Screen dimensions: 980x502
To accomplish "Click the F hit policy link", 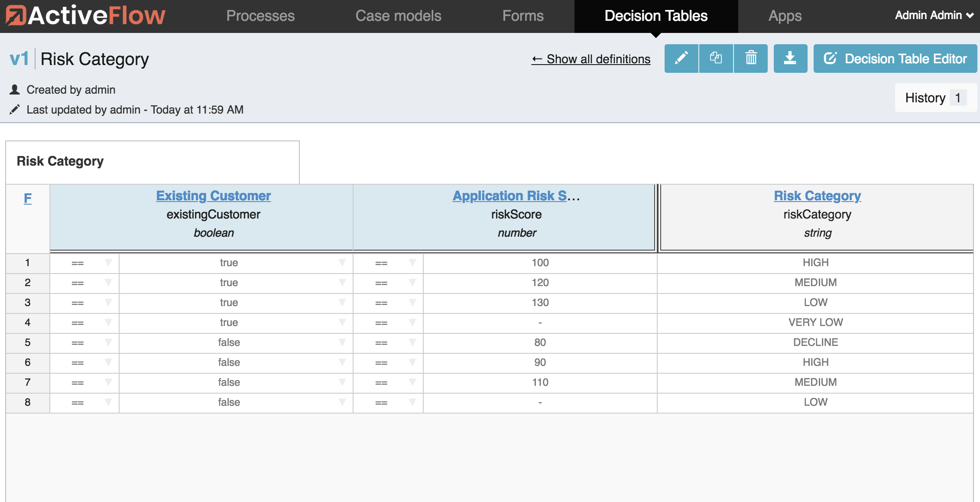I will 27,198.
